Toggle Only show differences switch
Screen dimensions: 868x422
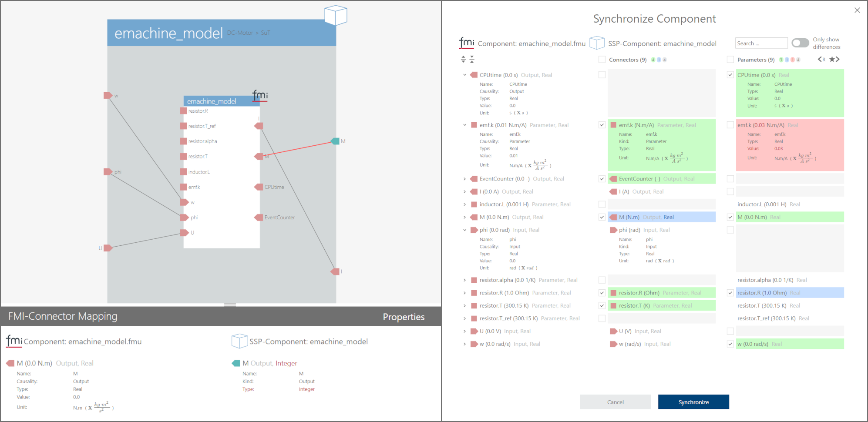800,43
